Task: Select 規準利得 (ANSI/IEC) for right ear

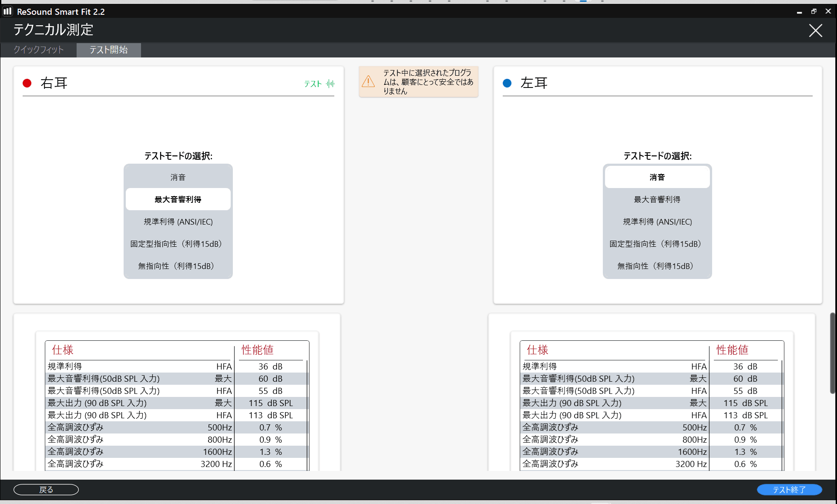Action: tap(178, 222)
